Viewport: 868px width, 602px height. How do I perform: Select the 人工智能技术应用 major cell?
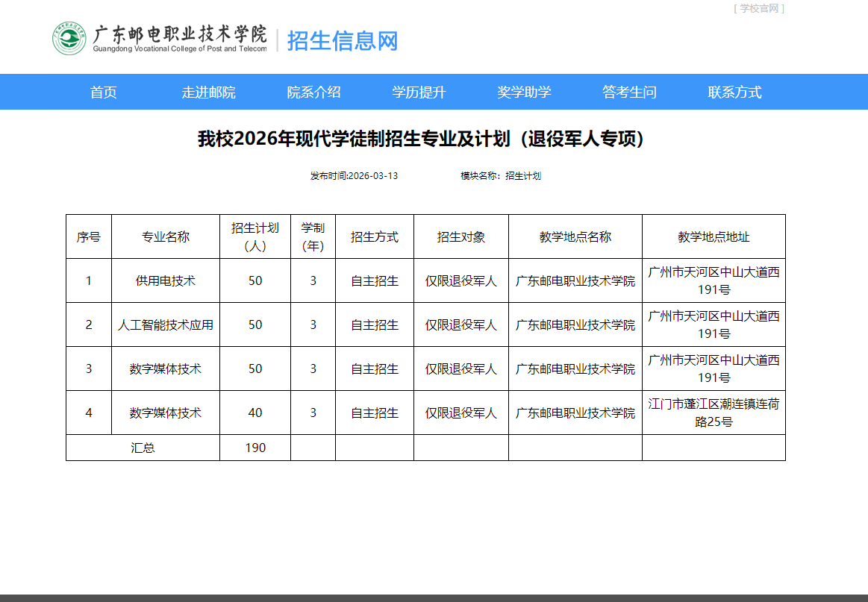(x=165, y=324)
